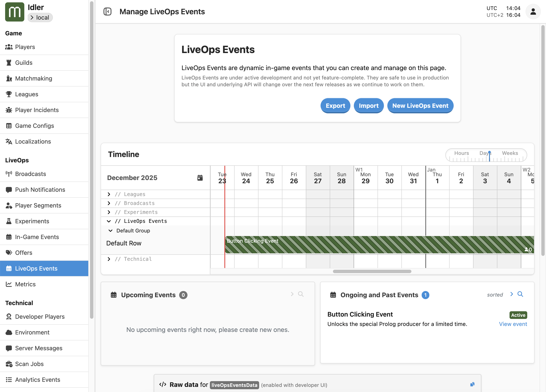Go to Game Configs in the sidebar
This screenshot has height=392, width=546.
34,126
